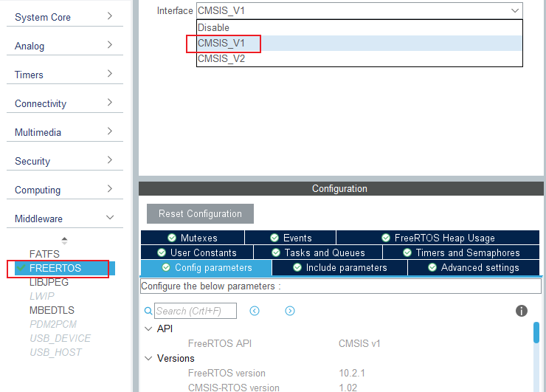Click the search magnifier icon
Screen dimensions: 546x392
pyautogui.click(x=148, y=311)
